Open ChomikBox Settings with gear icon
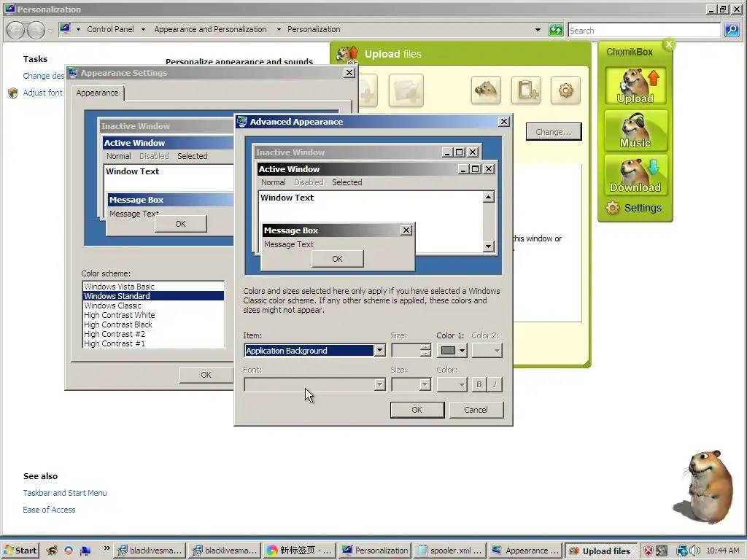The height and width of the screenshot is (560, 747). (634, 208)
